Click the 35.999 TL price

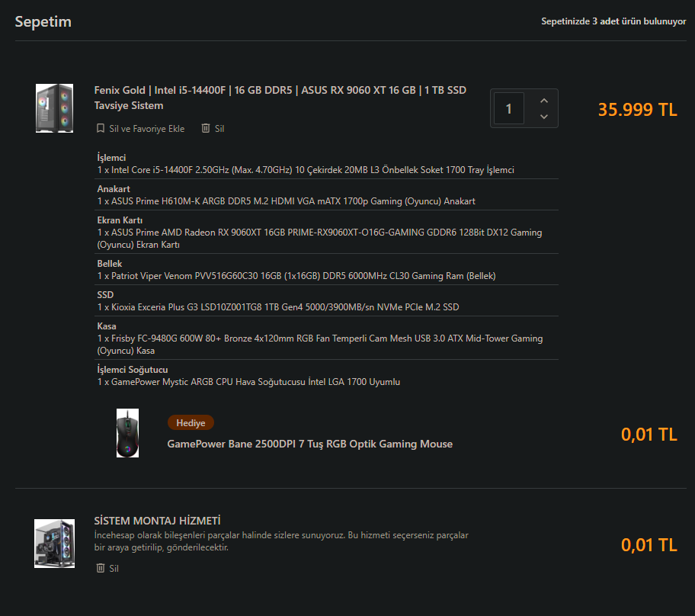[637, 110]
